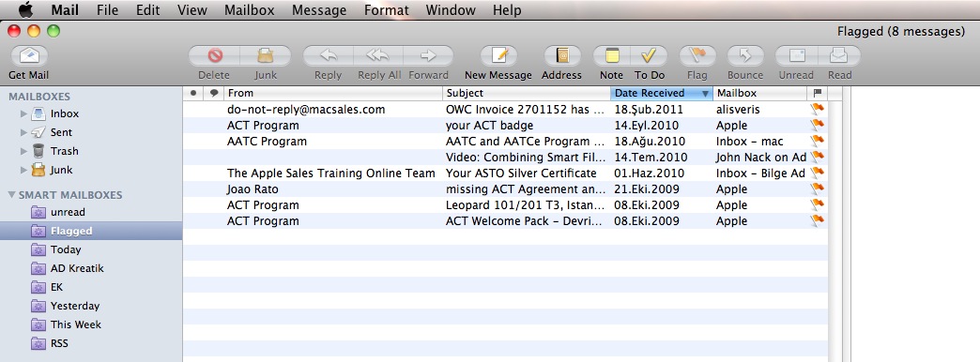Sort by the From column header
The height and width of the screenshot is (362, 980).
[332, 93]
